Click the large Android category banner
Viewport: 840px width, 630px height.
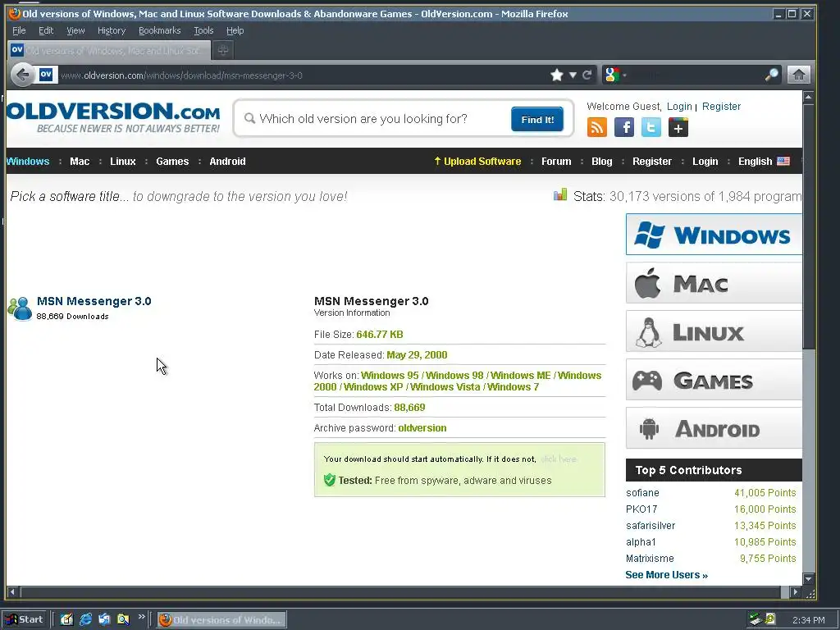point(714,428)
